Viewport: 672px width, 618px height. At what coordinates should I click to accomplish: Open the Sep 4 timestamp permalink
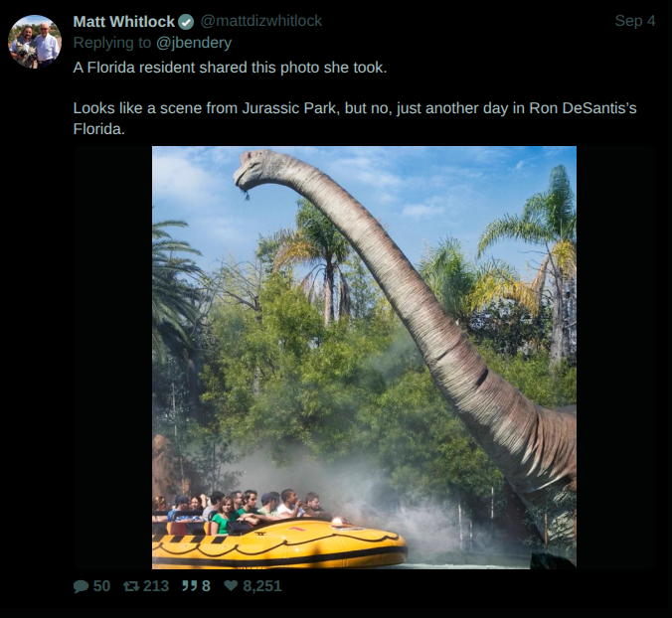pyautogui.click(x=634, y=21)
